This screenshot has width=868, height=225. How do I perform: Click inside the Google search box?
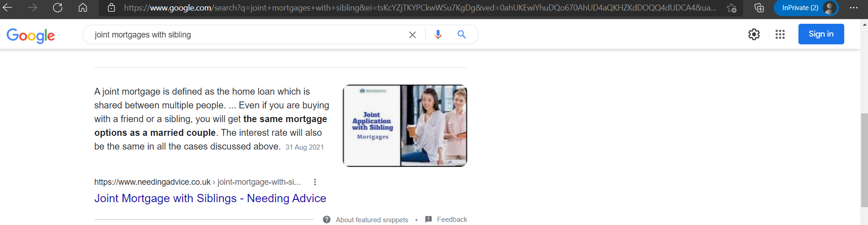tap(247, 35)
